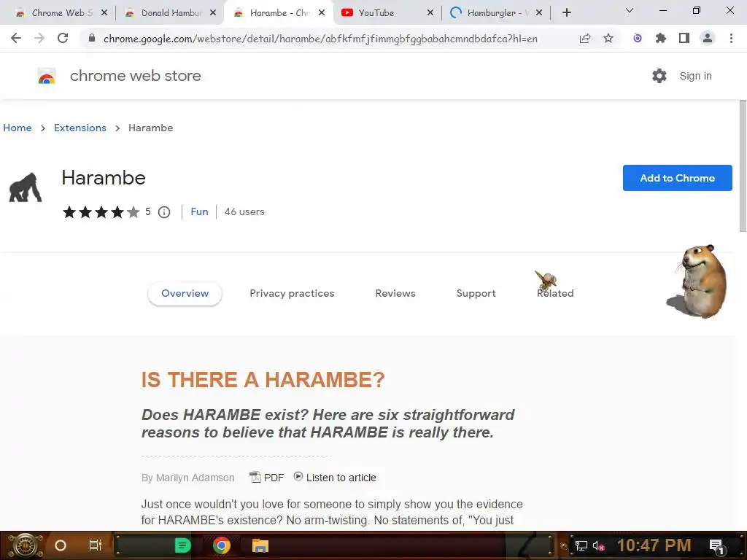Open the Privacy practices tab
The height and width of the screenshot is (560, 747).
pyautogui.click(x=292, y=293)
